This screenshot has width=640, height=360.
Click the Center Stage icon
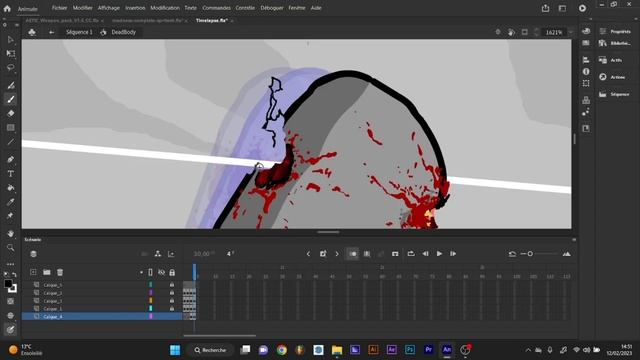(x=498, y=32)
